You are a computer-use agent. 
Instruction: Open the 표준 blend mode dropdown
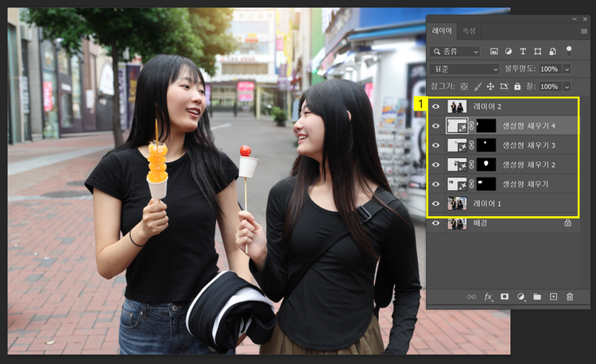tap(464, 69)
